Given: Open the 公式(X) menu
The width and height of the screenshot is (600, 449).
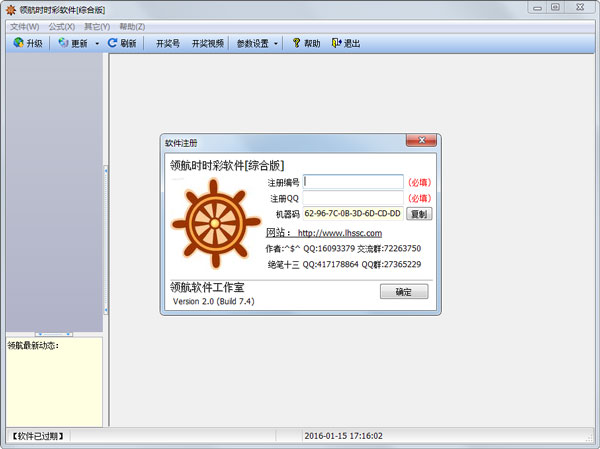Looking at the screenshot, I should tap(61, 26).
